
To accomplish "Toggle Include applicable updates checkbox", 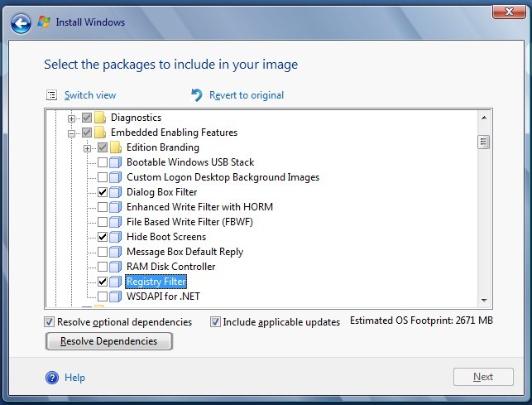I will click(215, 322).
